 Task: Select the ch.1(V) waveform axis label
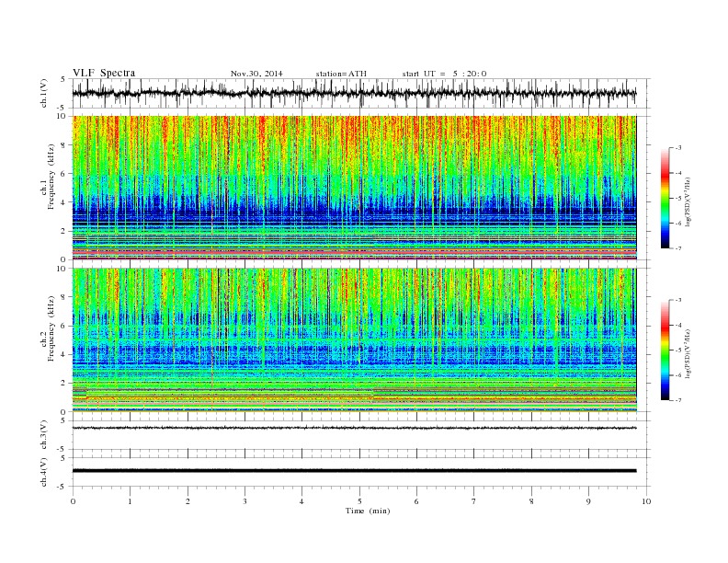44,93
